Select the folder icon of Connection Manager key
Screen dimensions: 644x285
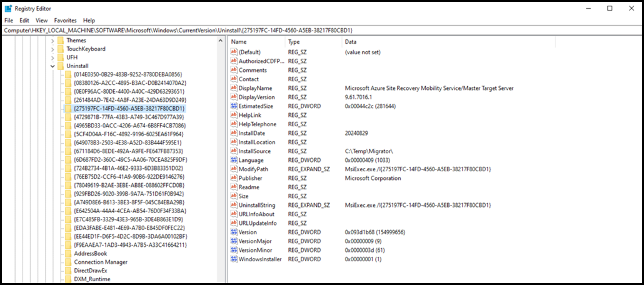[x=68, y=262]
